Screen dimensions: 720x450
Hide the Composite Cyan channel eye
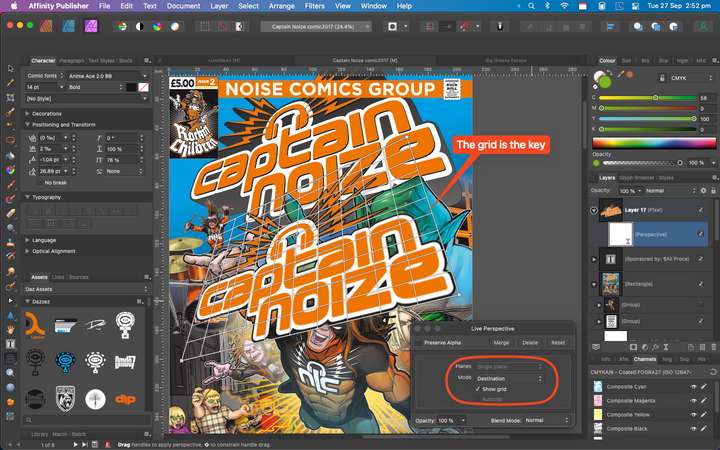[693, 387]
